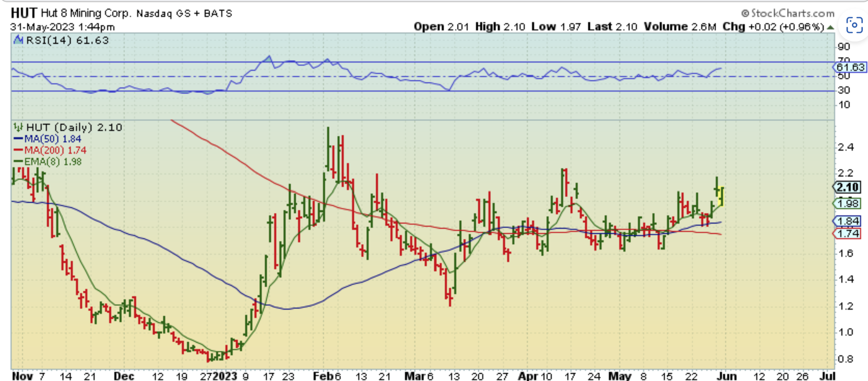Viewport: 868px width, 381px height.
Task: Click the 1.74 MA(200) tag on right axis
Action: point(847,234)
